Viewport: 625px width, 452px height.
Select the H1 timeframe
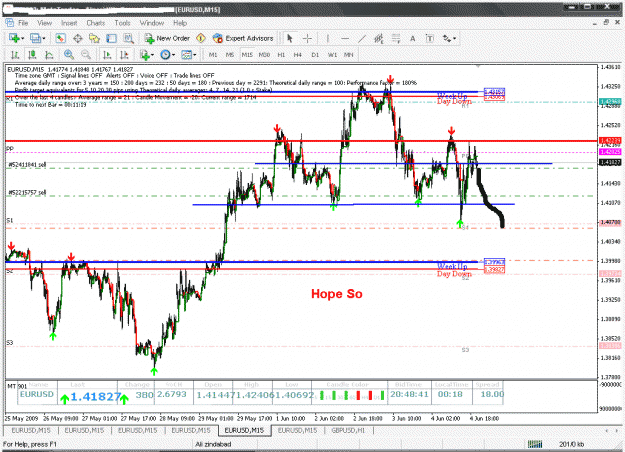click(x=281, y=55)
